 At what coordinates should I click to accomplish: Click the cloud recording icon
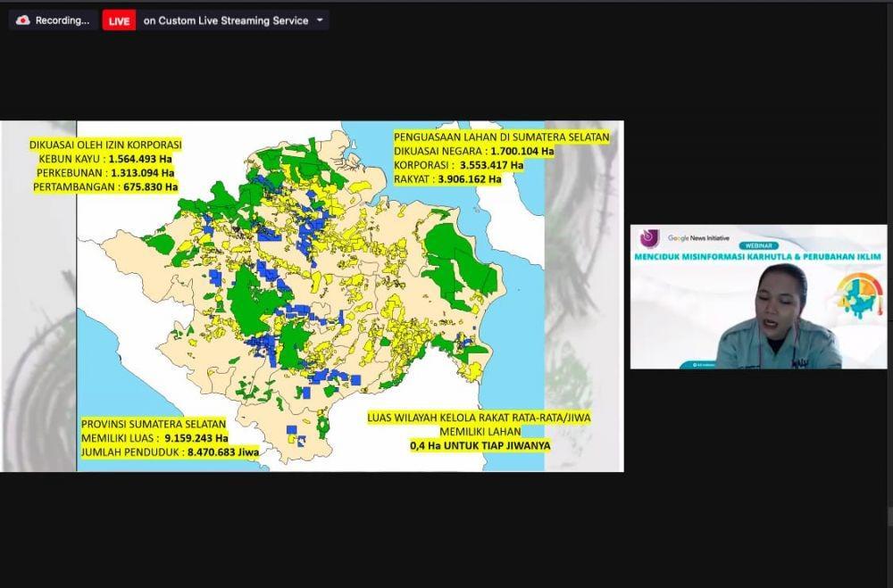(23, 21)
